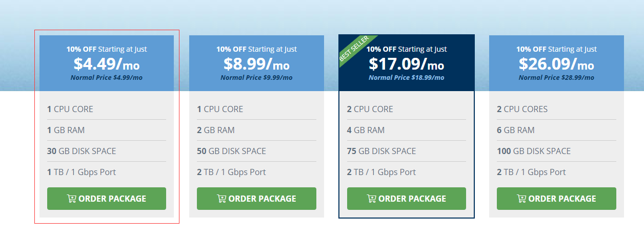Click cart icon in $26.09 plan button
644x238 pixels.
[521, 199]
